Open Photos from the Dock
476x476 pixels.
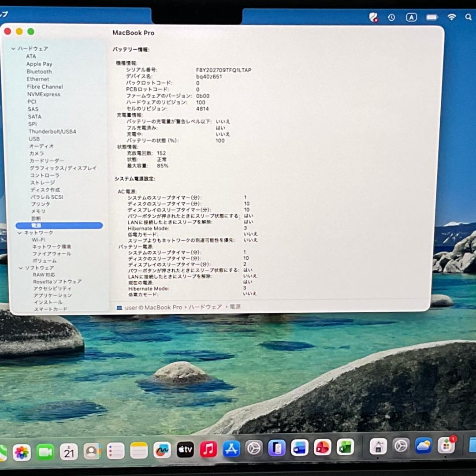pos(22,453)
